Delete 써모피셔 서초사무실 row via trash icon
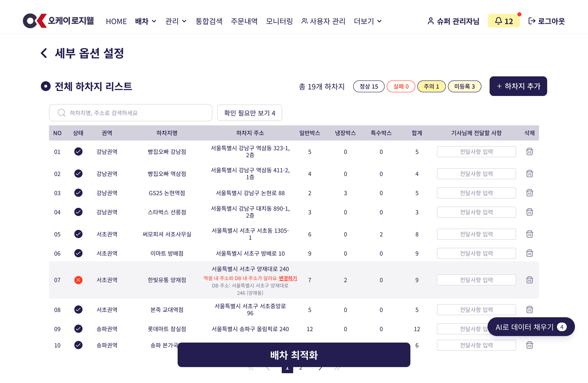This screenshot has width=588, height=383. point(530,234)
